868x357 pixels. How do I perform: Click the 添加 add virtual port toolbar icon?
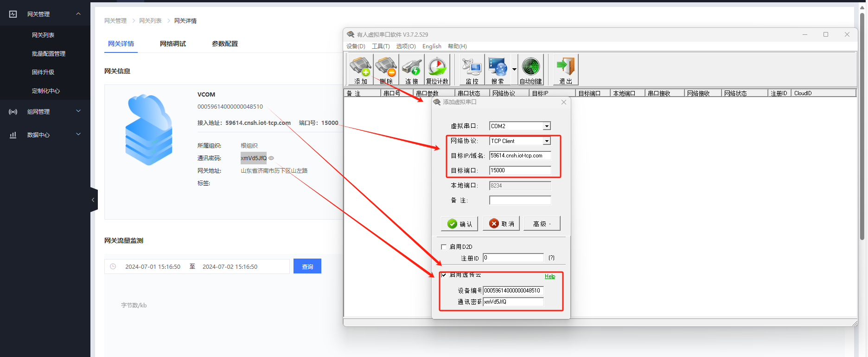[360, 70]
